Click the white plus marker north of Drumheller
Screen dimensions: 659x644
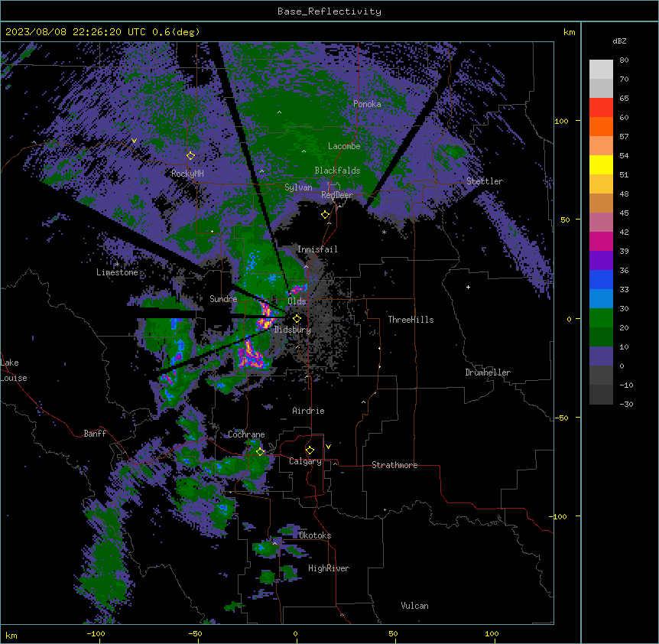coord(468,287)
